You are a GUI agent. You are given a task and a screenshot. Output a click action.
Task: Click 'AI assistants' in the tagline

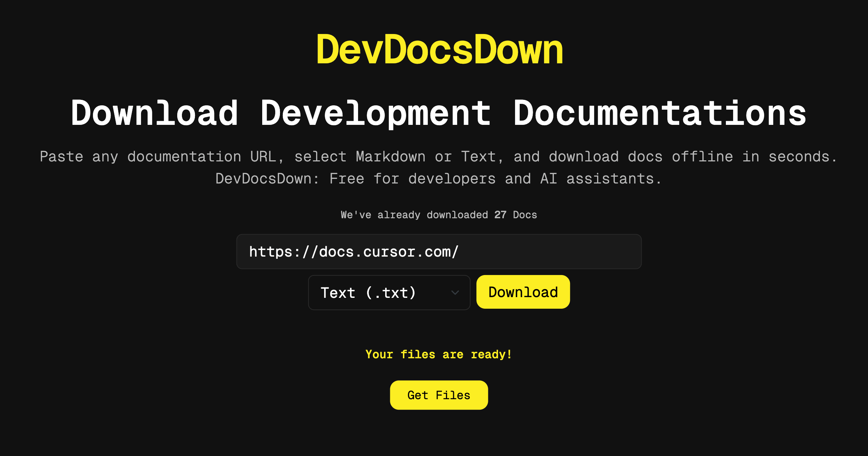(600, 179)
